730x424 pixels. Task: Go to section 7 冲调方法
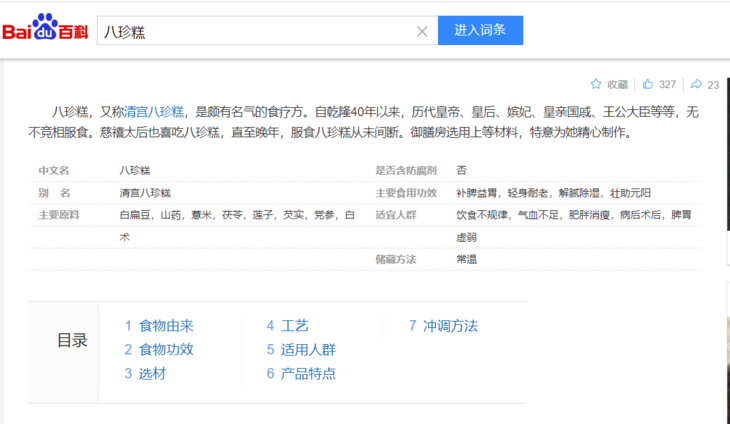(x=443, y=326)
